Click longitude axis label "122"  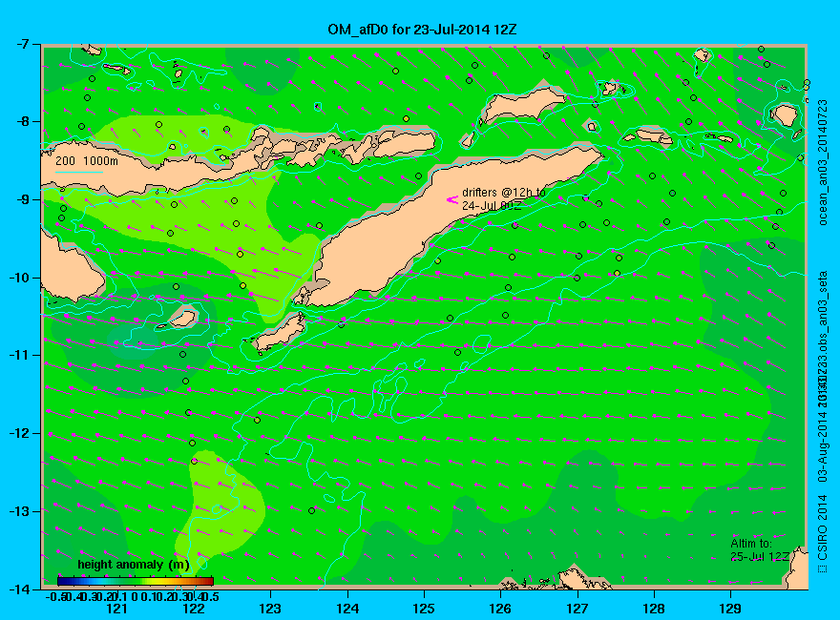[194, 609]
